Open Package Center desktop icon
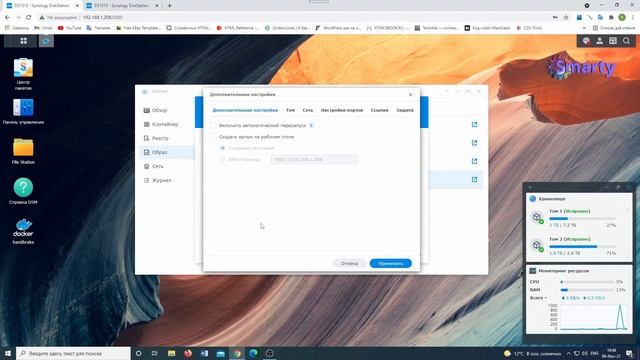Screen dimensions: 640x360 23,74
